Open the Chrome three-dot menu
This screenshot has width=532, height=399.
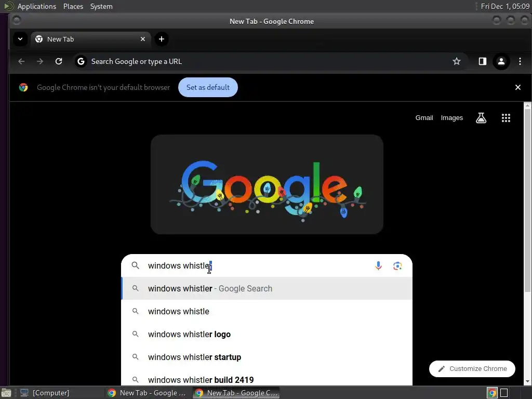pos(520,61)
